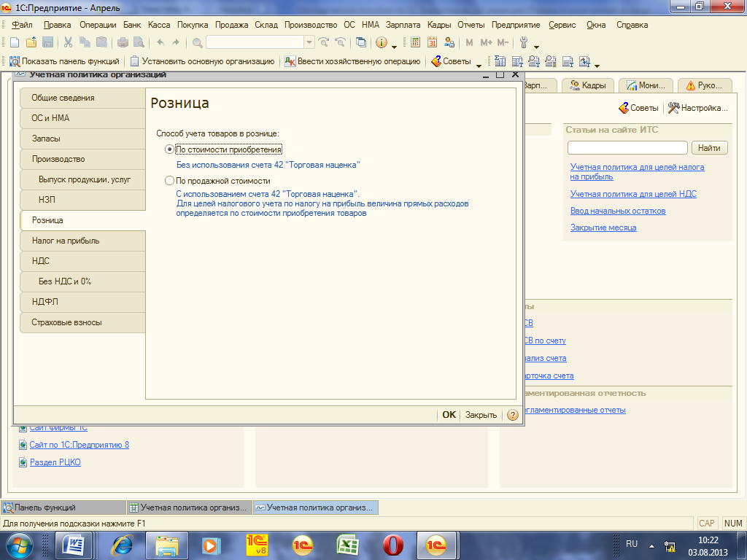Click the M memory button

469,42
